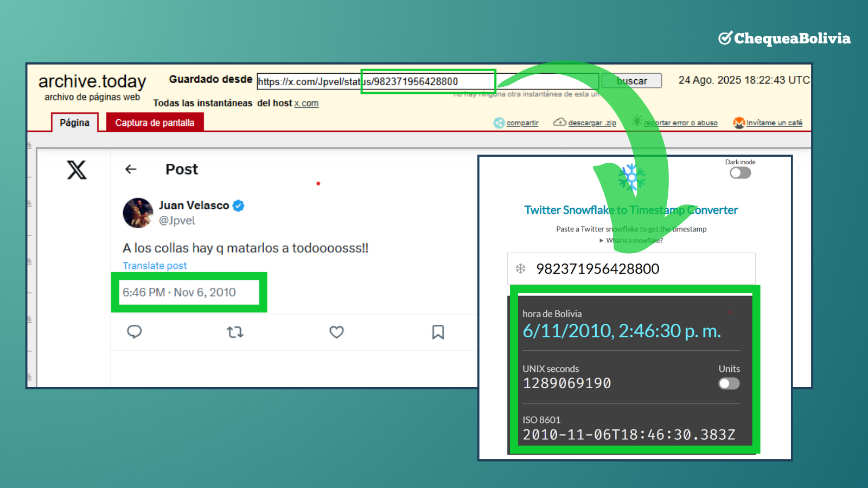This screenshot has width=868, height=488.
Task: Click the back arrow next to Post
Action: tap(131, 170)
